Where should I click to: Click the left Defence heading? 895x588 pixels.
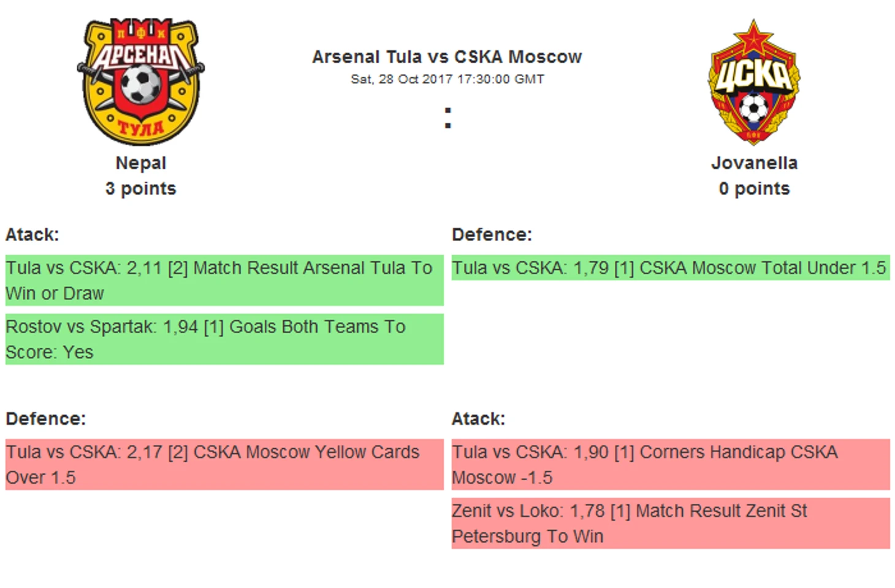click(46, 419)
